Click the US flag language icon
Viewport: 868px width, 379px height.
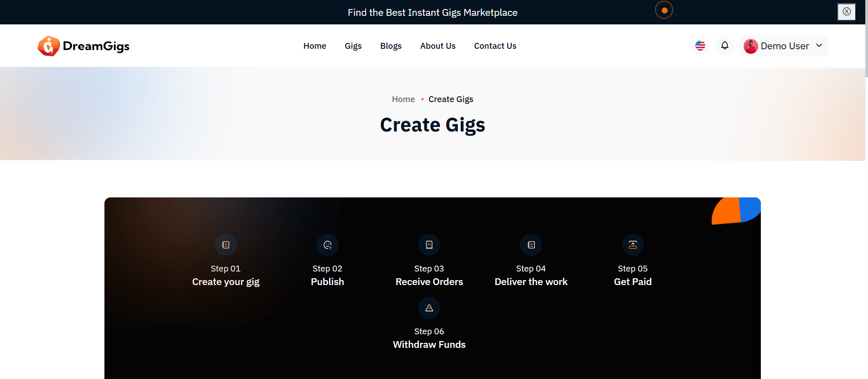pos(700,46)
